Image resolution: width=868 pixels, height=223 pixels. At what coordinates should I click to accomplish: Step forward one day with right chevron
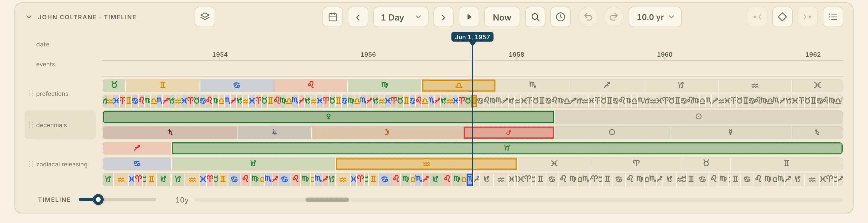[x=443, y=17]
